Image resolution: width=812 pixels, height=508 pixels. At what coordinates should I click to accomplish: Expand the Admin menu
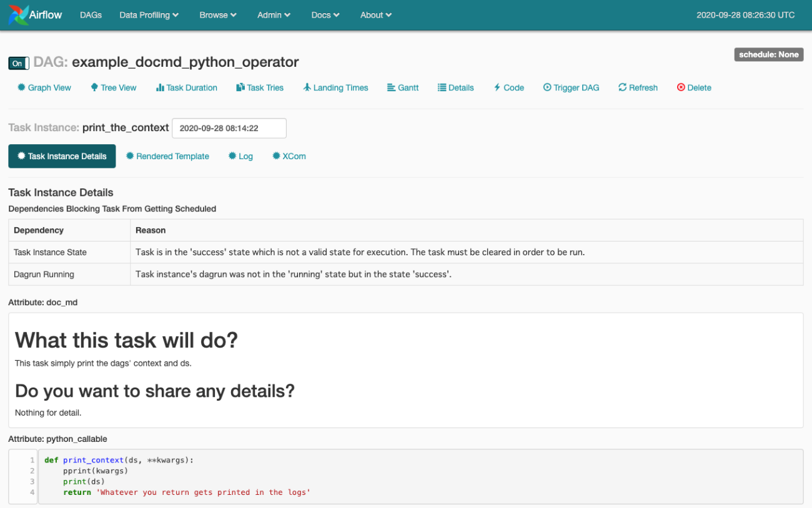click(x=274, y=15)
